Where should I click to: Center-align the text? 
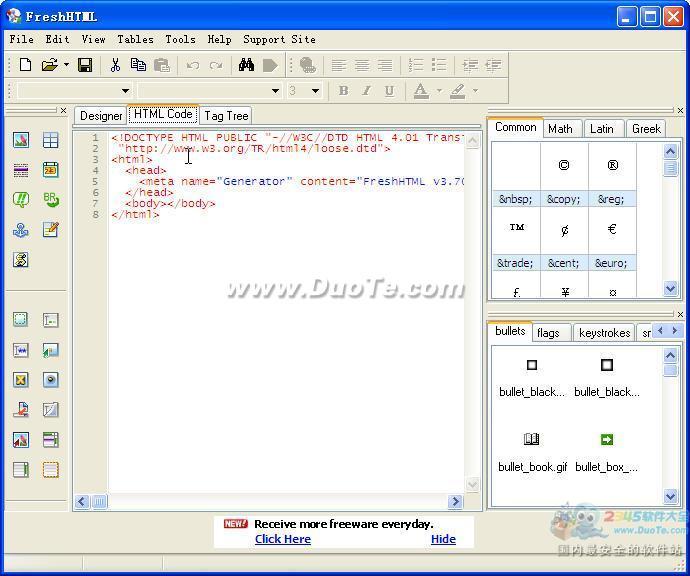pos(362,66)
